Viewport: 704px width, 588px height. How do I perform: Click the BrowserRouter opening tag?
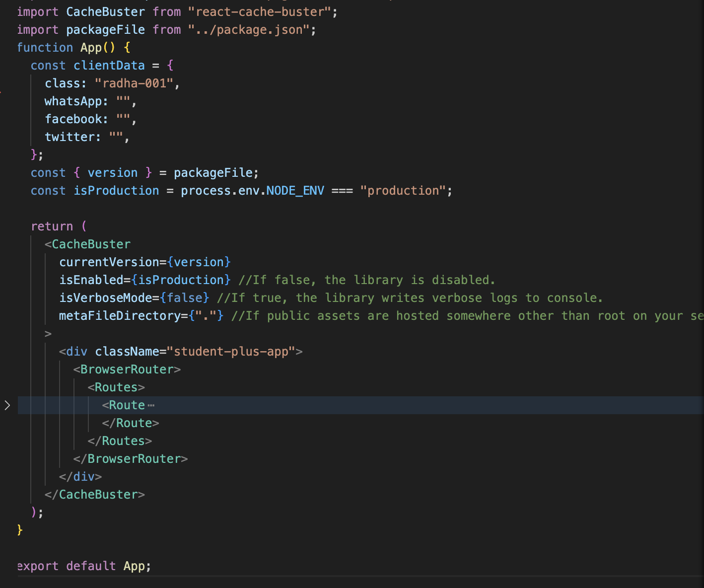click(x=127, y=369)
